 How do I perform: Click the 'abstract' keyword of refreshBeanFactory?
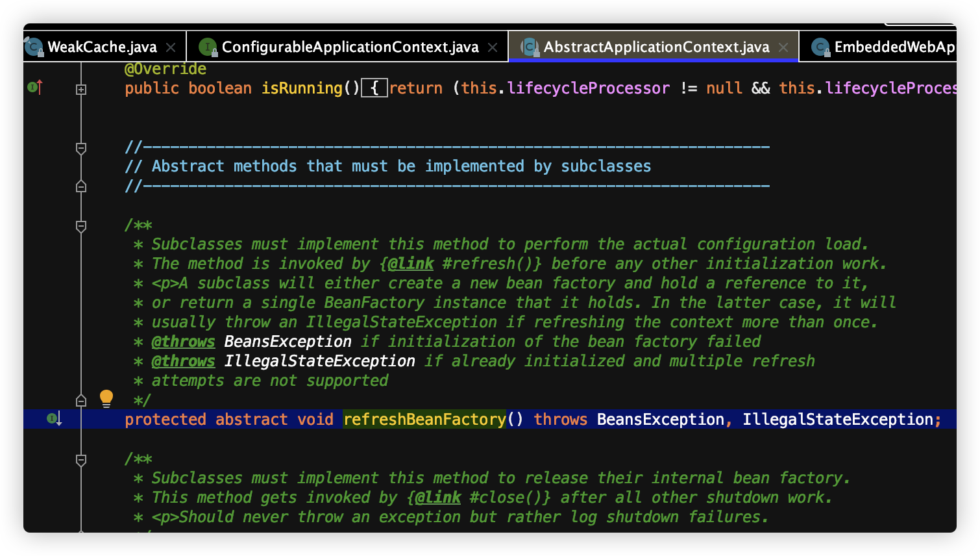[252, 420]
